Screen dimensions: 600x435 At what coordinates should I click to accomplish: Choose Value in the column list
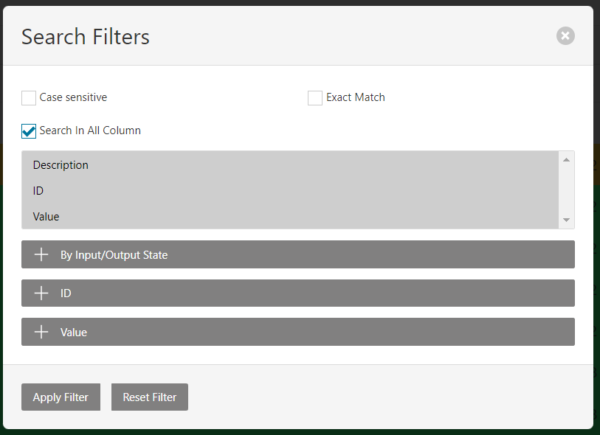(x=46, y=216)
